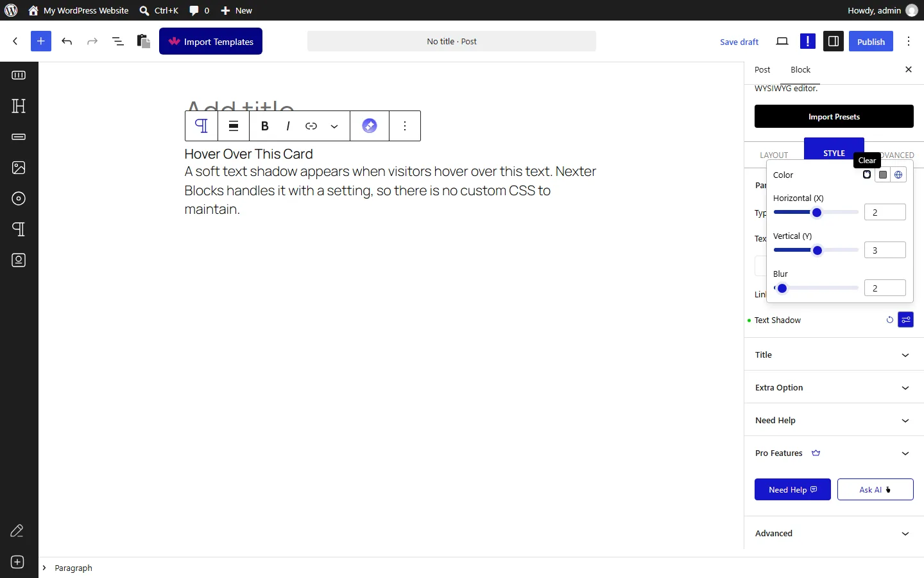Apply bold formatting
Viewport: 924px width, 578px height.
[264, 126]
